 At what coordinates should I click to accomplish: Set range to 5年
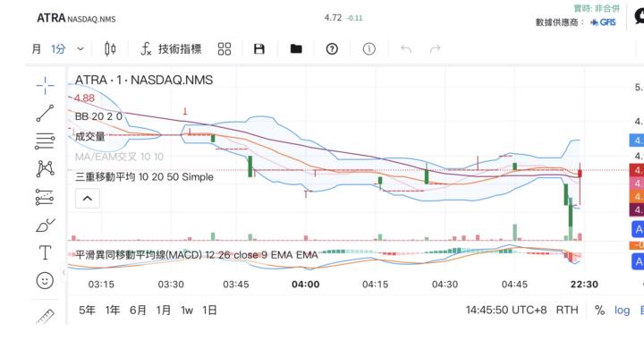coord(87,311)
